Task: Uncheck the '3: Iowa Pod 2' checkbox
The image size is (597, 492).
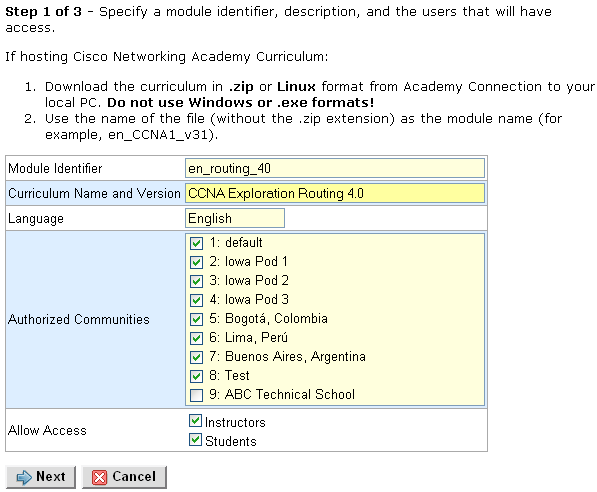Action: [x=196, y=281]
